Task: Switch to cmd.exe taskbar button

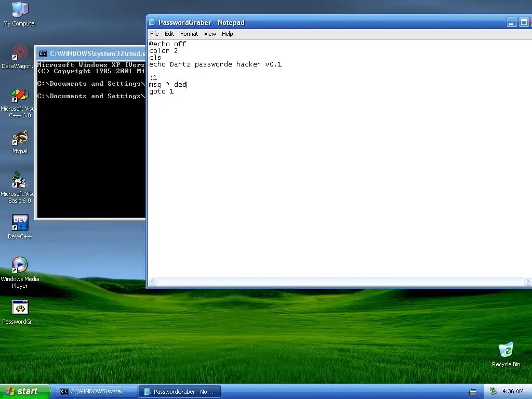Action: coord(96,392)
